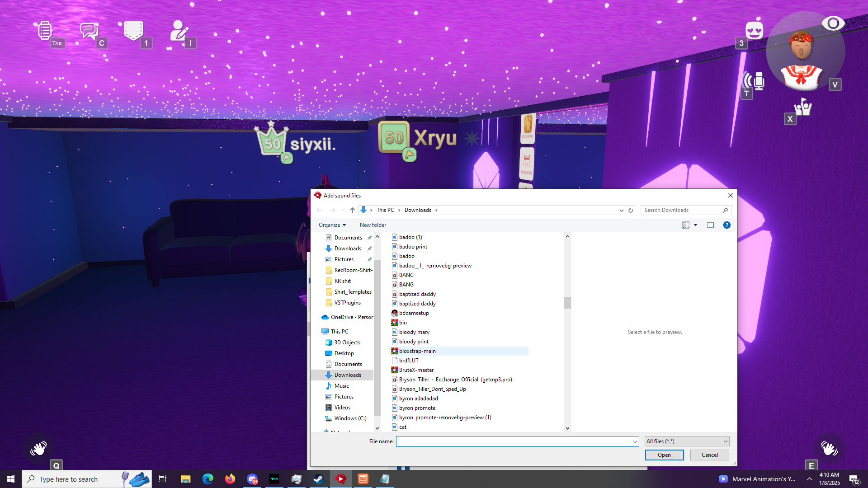Click the Cancel button

tap(709, 455)
